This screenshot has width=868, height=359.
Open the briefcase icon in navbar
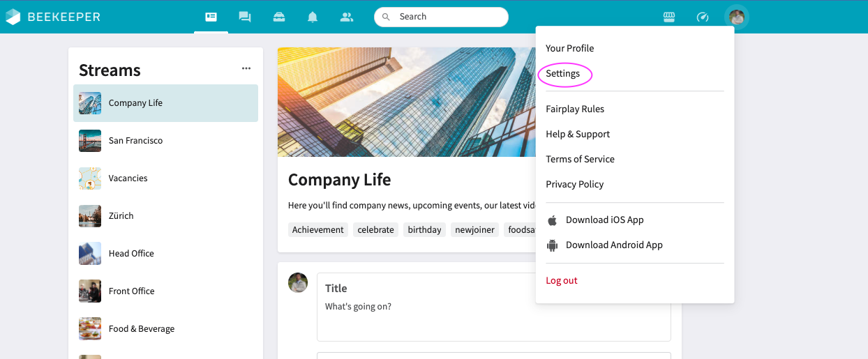point(279,17)
